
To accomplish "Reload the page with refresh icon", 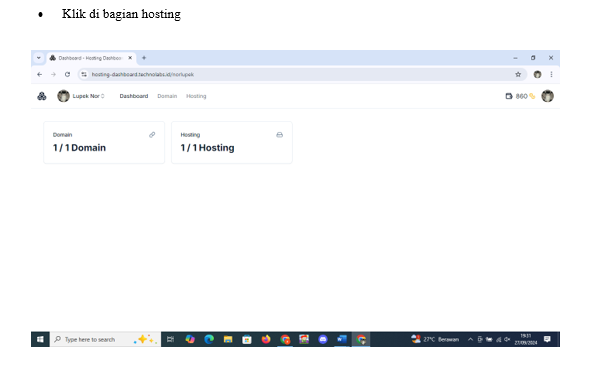I will [67, 74].
